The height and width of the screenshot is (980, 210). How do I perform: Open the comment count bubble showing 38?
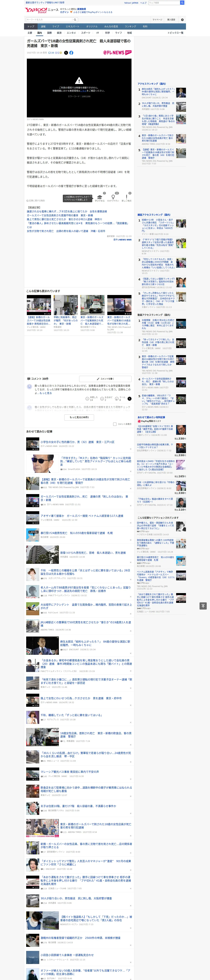51,53
